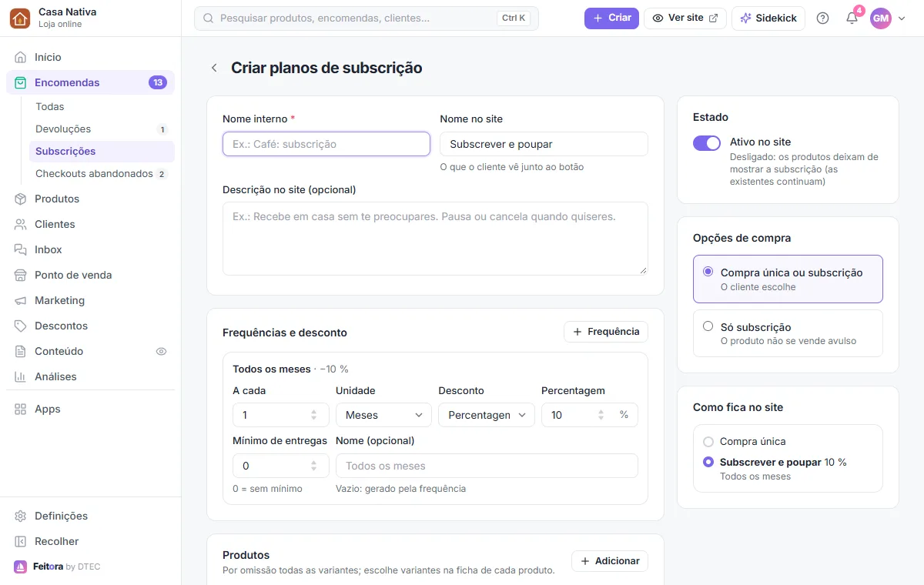Add a new Frequência
This screenshot has height=585, width=924.
(606, 332)
